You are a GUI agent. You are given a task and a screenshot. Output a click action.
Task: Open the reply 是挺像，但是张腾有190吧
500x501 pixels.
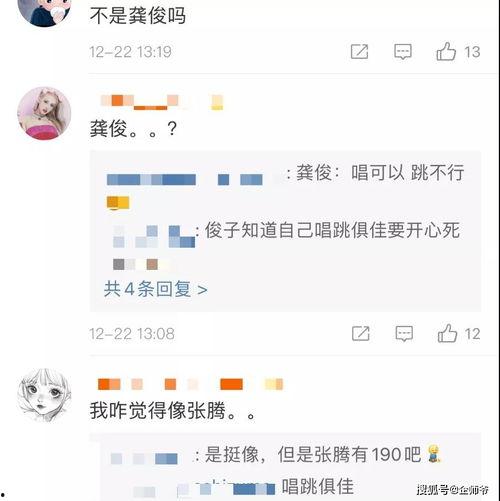point(322,454)
